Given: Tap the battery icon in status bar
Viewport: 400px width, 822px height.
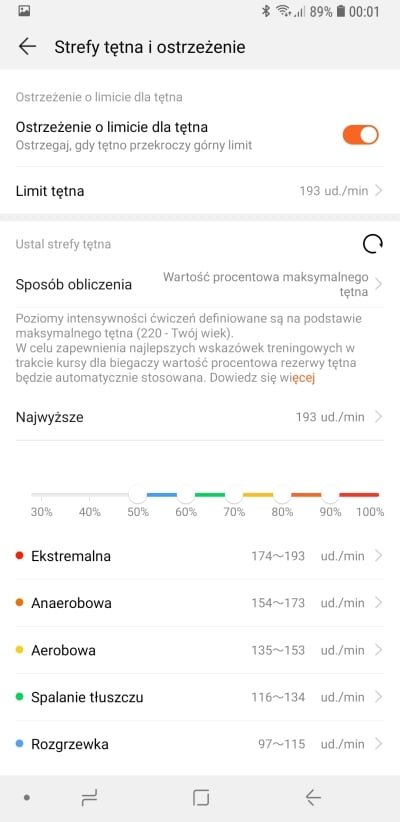Looking at the screenshot, I should pos(341,12).
